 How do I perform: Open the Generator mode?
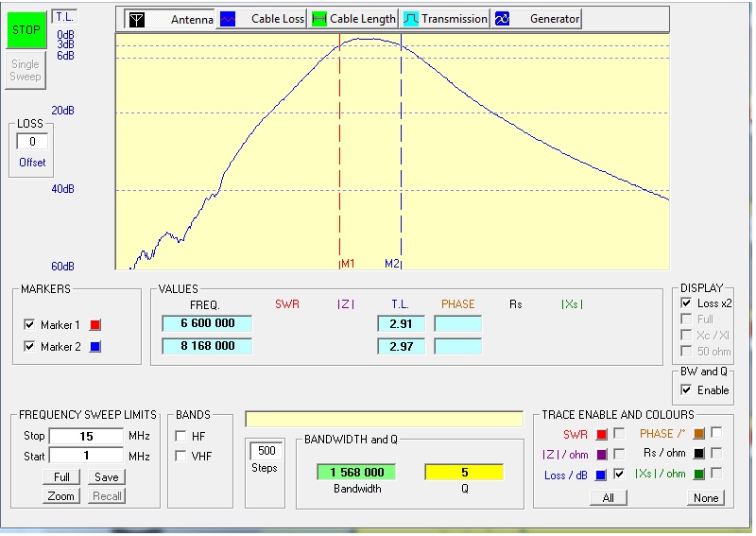[503, 19]
